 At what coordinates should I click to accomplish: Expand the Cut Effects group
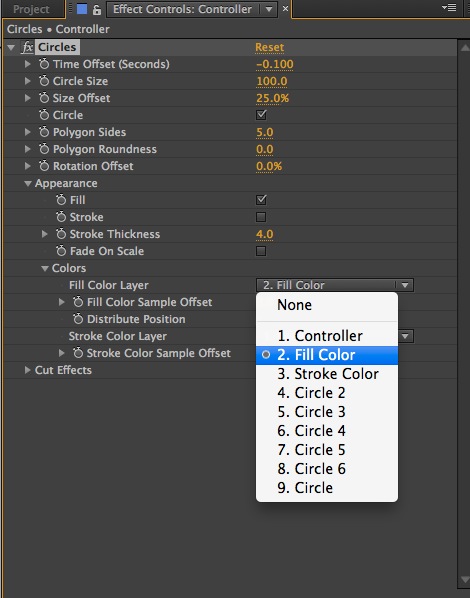(27, 370)
